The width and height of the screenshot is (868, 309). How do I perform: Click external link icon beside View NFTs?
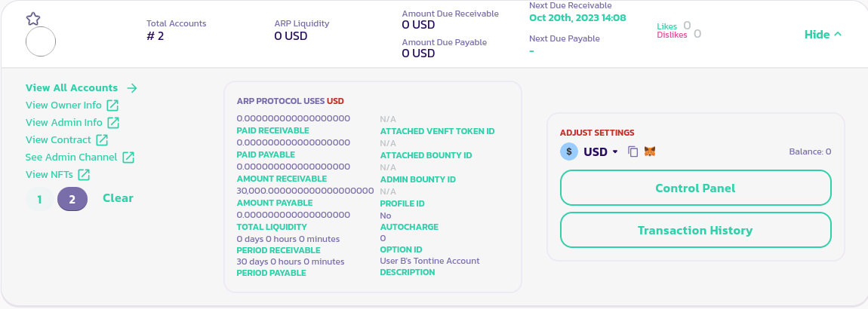[85, 174]
